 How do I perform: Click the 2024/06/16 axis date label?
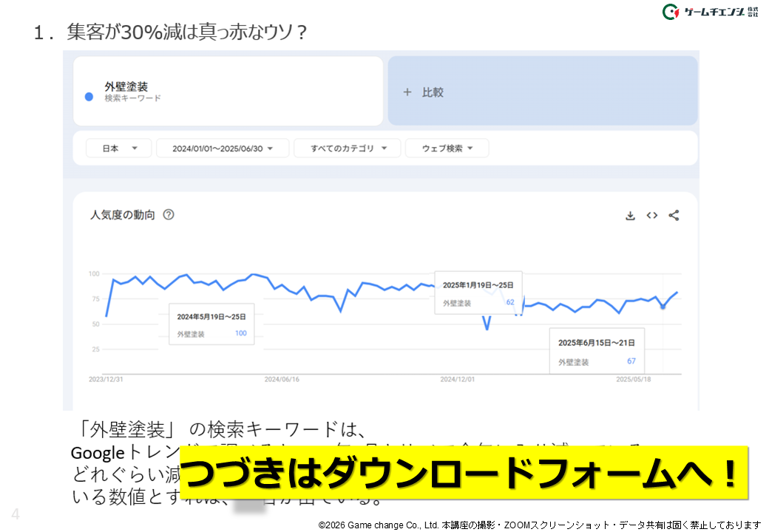[282, 379]
